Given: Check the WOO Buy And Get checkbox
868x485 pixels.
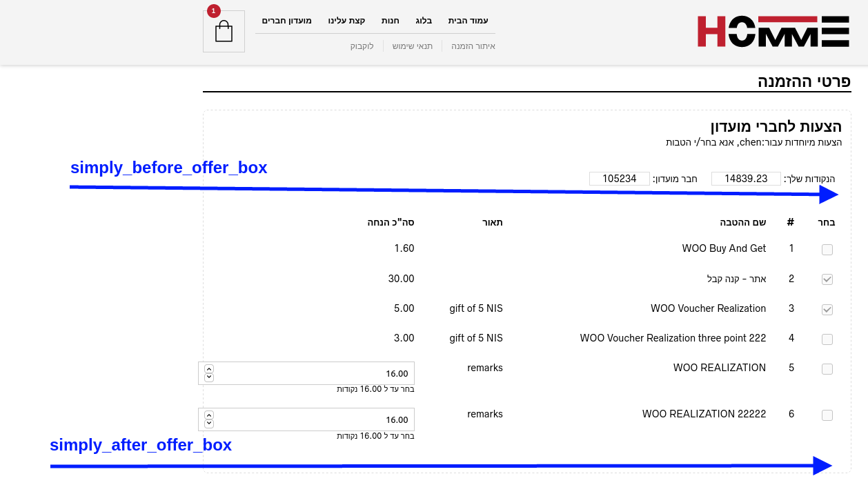Looking at the screenshot, I should tap(827, 250).
